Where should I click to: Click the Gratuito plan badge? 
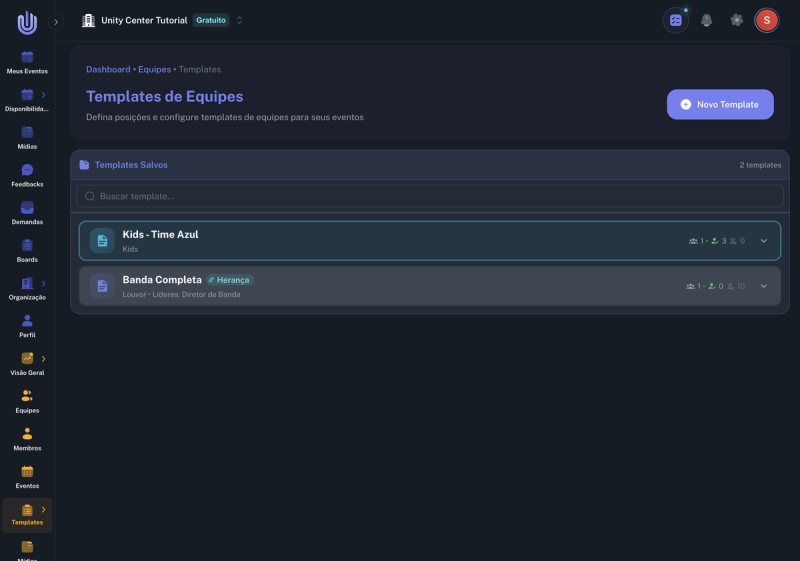tap(211, 20)
